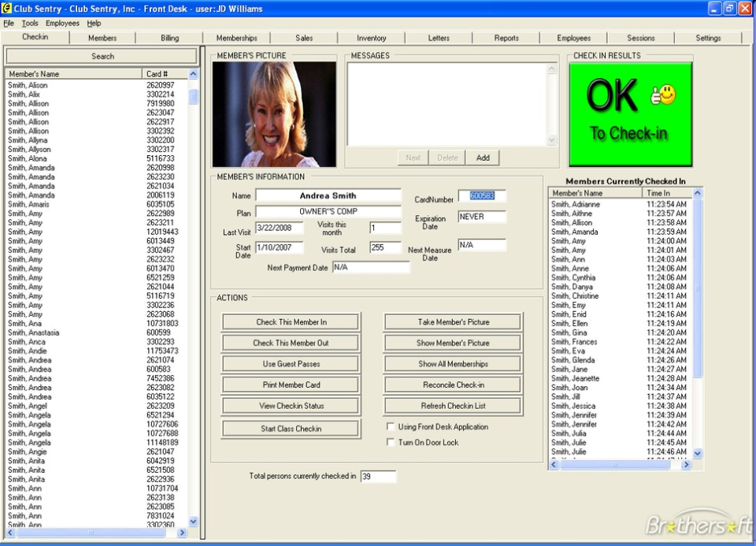Image resolution: width=756 pixels, height=546 pixels.
Task: Open the Help menu
Action: point(94,23)
